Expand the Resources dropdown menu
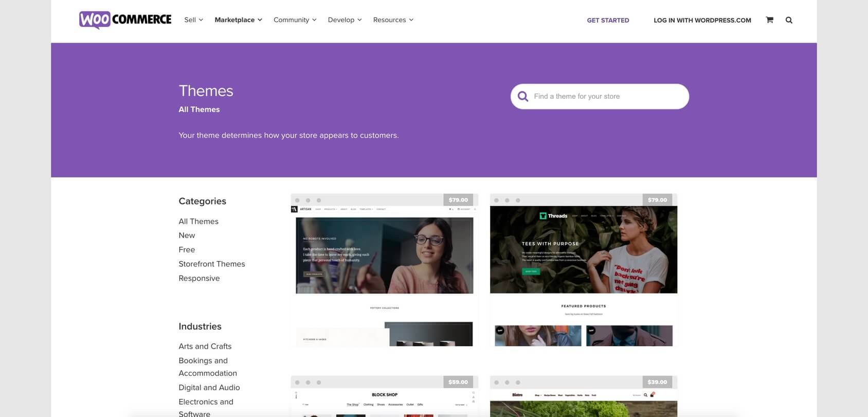This screenshot has width=868, height=417. pos(393,20)
